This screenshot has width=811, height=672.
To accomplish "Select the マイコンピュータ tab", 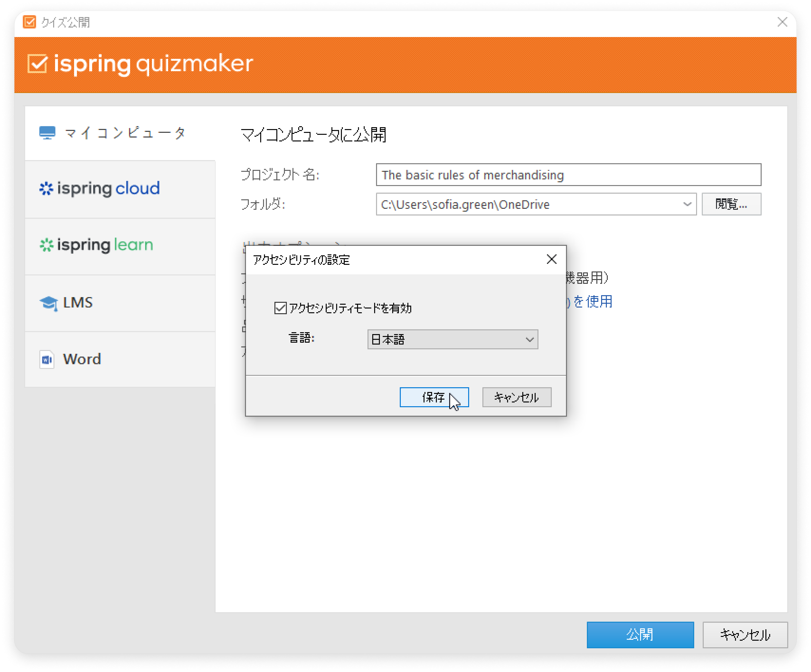I will pyautogui.click(x=120, y=133).
